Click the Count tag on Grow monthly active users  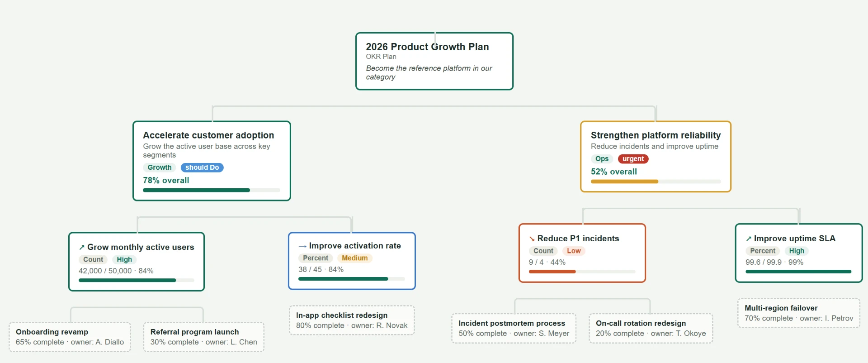point(93,260)
